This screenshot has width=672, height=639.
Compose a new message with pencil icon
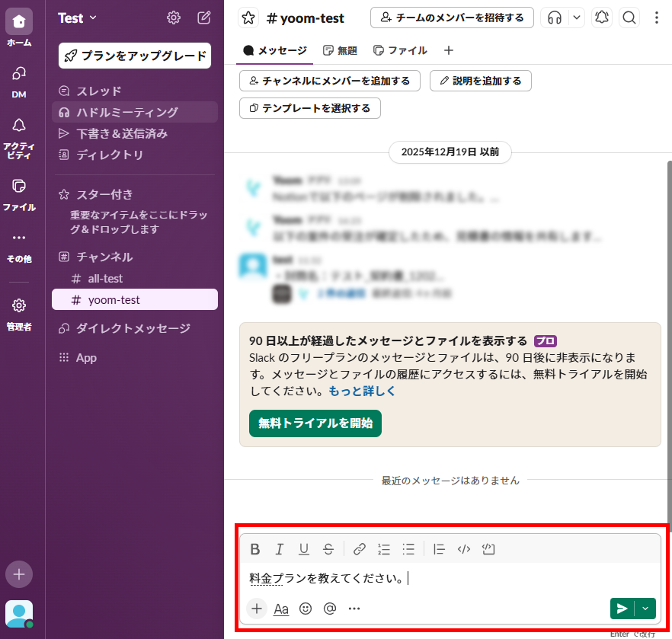click(204, 18)
